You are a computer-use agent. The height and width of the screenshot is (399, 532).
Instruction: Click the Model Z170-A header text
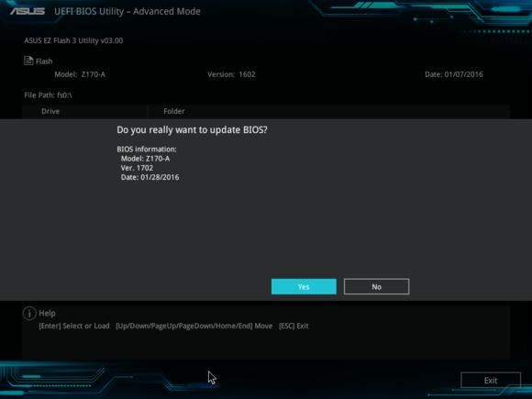click(80, 74)
